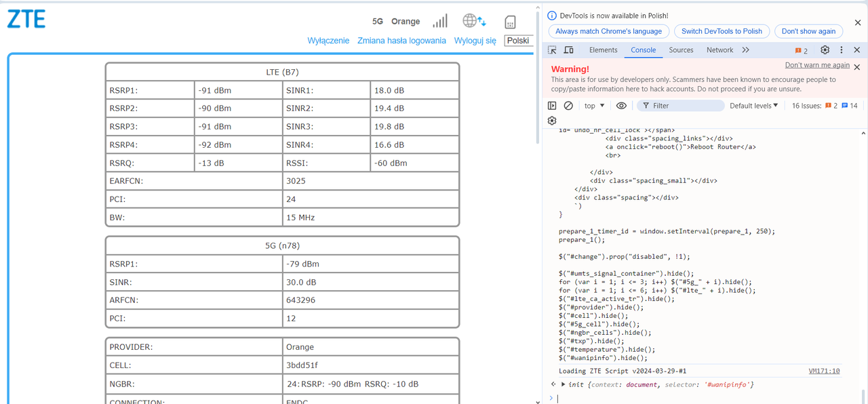Click the Wyloguj się logout link
The image size is (868, 404).
pos(475,41)
